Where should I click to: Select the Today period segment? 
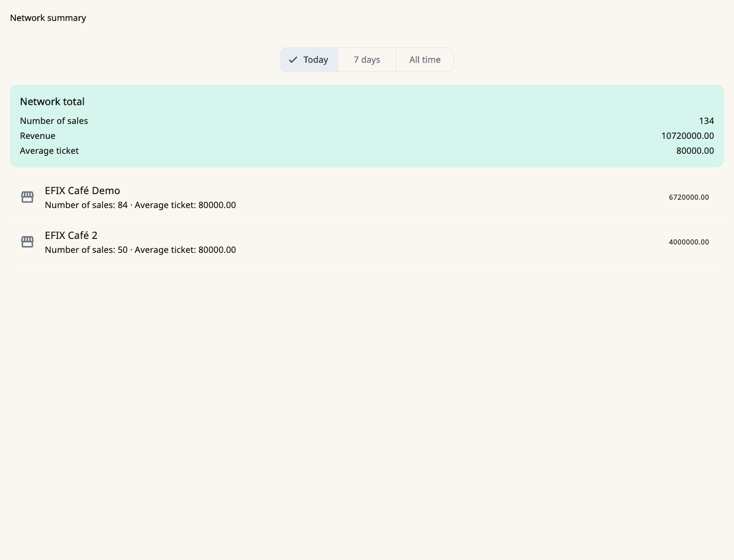[309, 60]
